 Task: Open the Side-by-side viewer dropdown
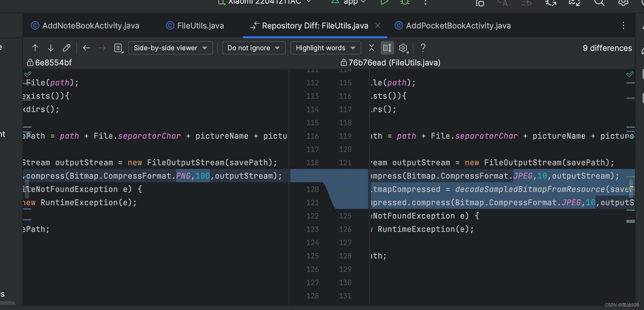170,48
